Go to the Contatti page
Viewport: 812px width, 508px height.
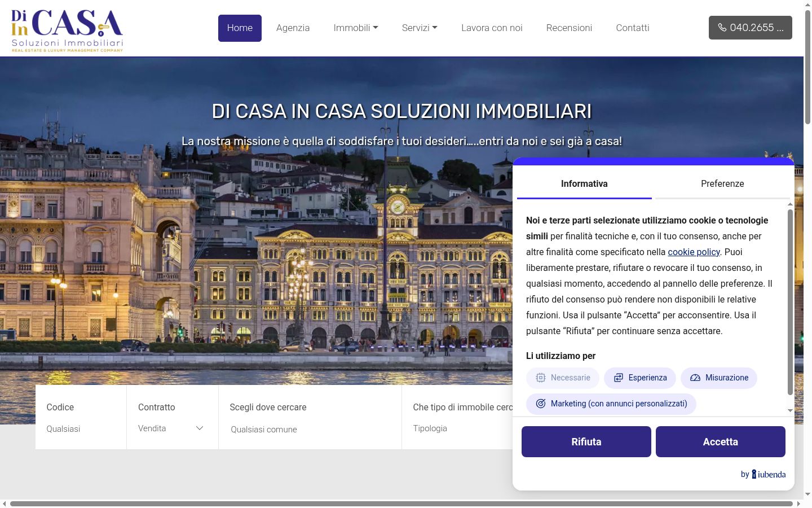(x=633, y=28)
